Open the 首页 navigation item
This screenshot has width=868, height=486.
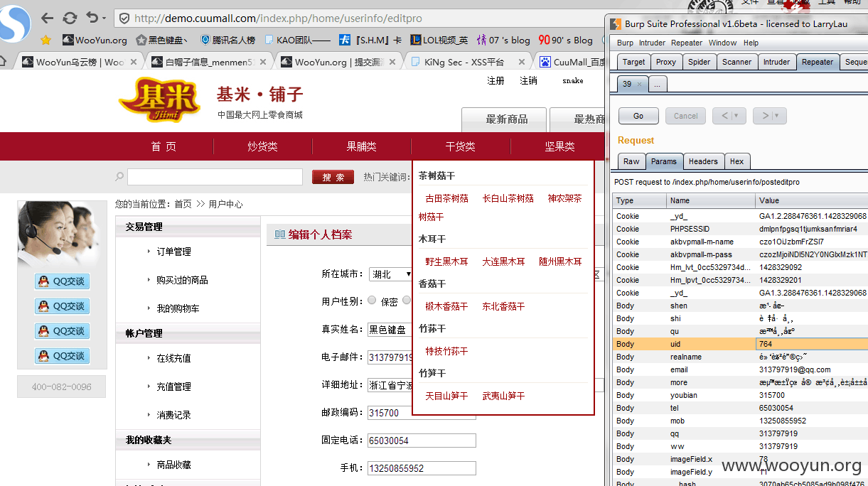tap(164, 146)
